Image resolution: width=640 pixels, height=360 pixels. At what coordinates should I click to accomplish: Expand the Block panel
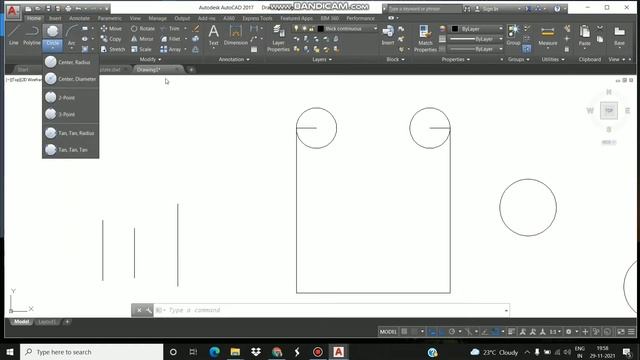tap(396, 60)
